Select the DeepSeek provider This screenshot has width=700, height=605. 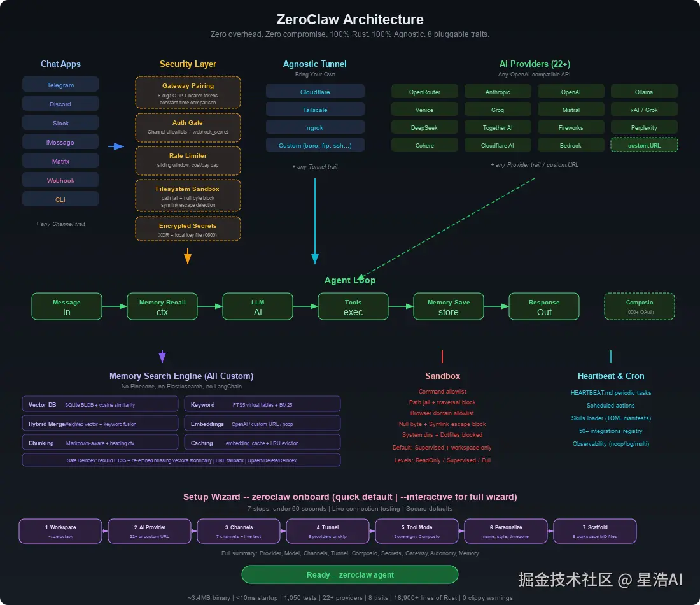tap(424, 127)
